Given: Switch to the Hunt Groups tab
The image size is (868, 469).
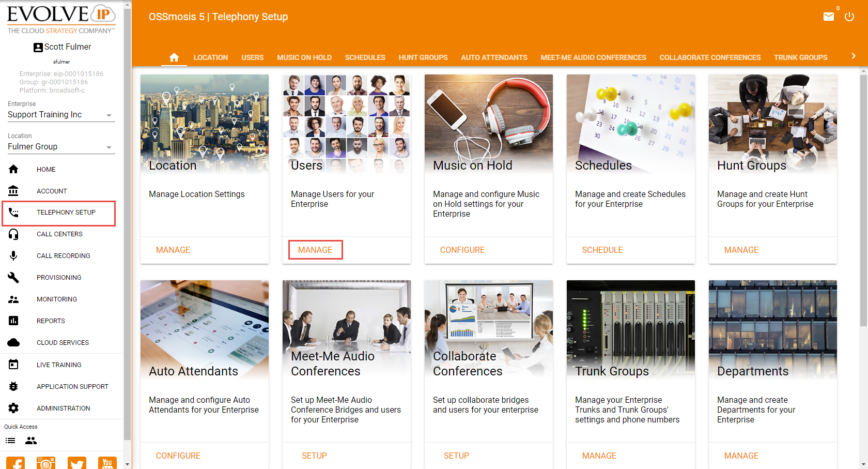Looking at the screenshot, I should pos(423,57).
